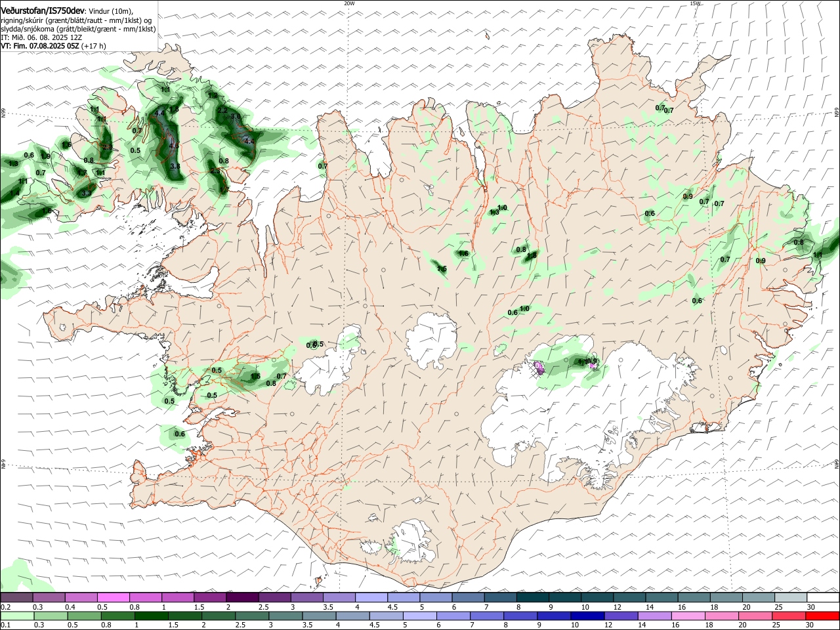Select violet 12 swatch in lower legend
The image size is (840, 630).
[x=621, y=616]
